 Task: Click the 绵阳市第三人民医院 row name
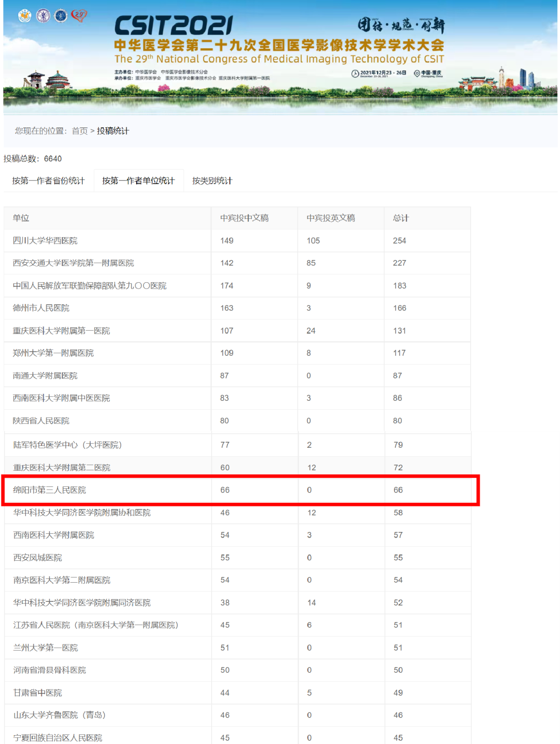(49, 490)
